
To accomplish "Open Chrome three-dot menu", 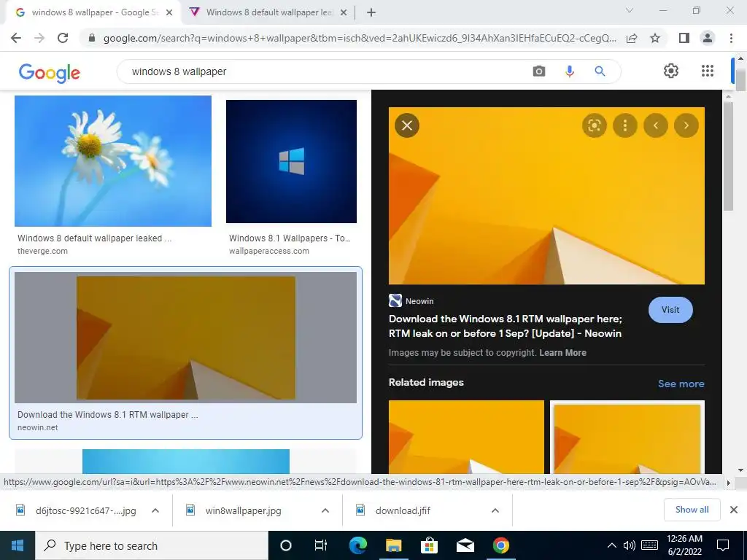I will (731, 38).
